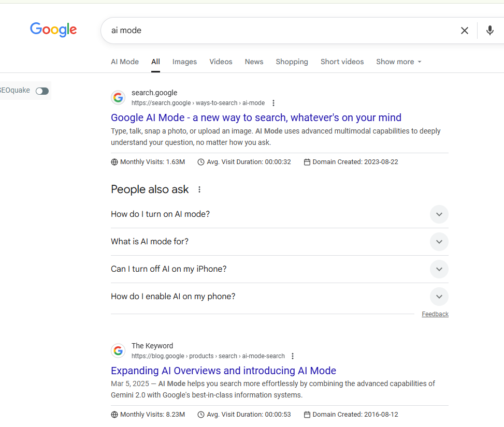Clear the search box with X icon
This screenshot has height=427, width=504.
[x=465, y=31]
